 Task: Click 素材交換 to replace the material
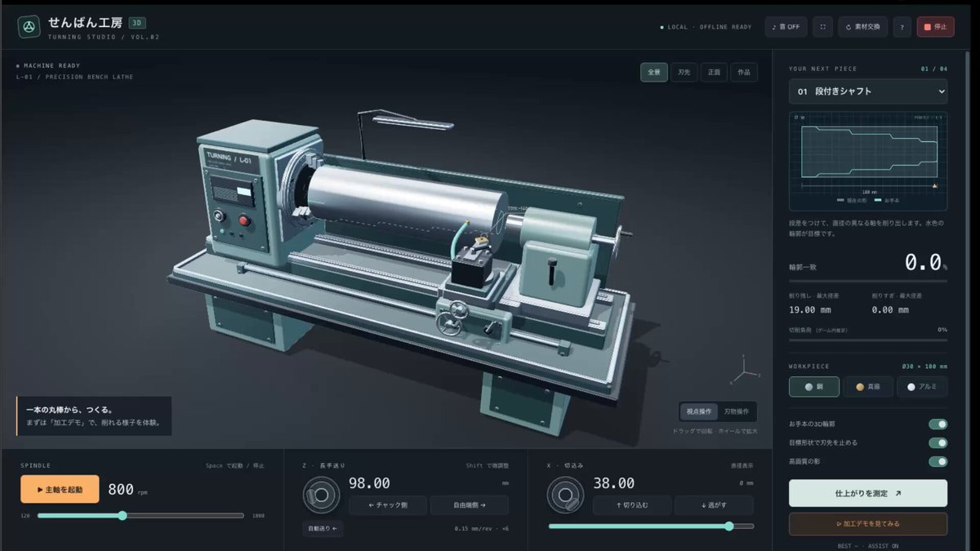tap(862, 27)
